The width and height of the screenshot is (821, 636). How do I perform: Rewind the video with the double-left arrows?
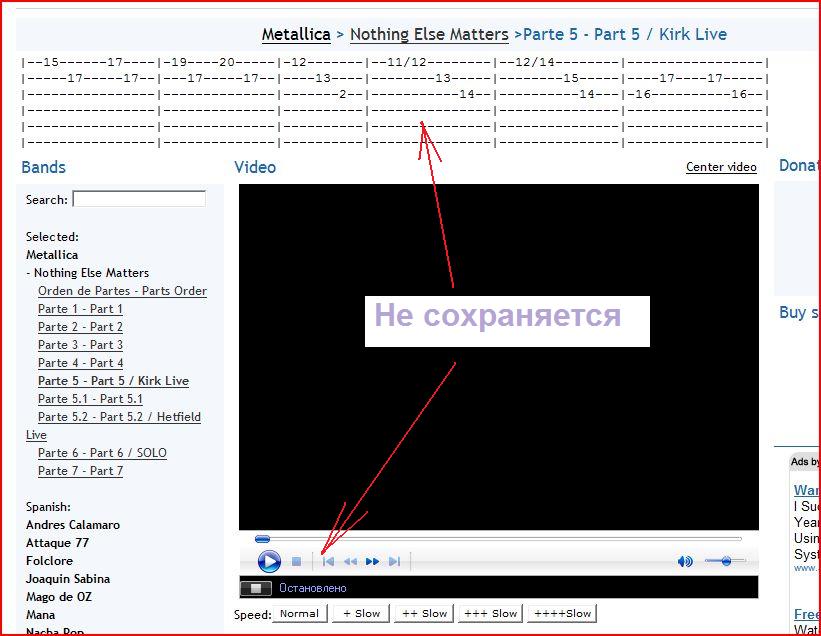[350, 562]
